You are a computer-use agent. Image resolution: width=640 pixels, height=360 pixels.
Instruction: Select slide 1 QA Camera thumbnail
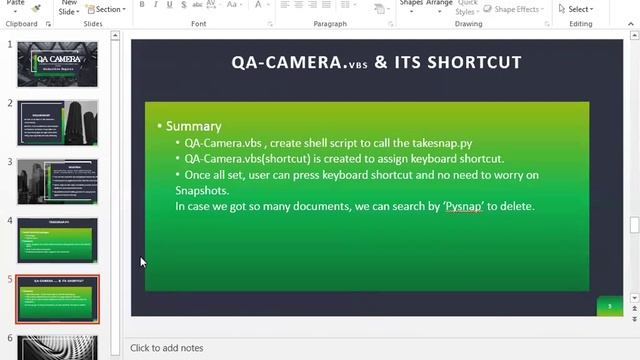(57, 64)
